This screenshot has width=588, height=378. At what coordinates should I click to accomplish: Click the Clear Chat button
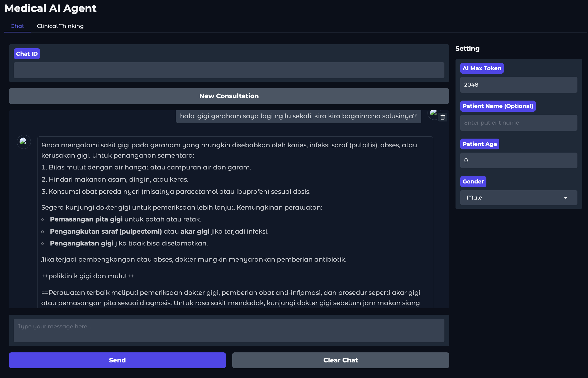click(340, 360)
